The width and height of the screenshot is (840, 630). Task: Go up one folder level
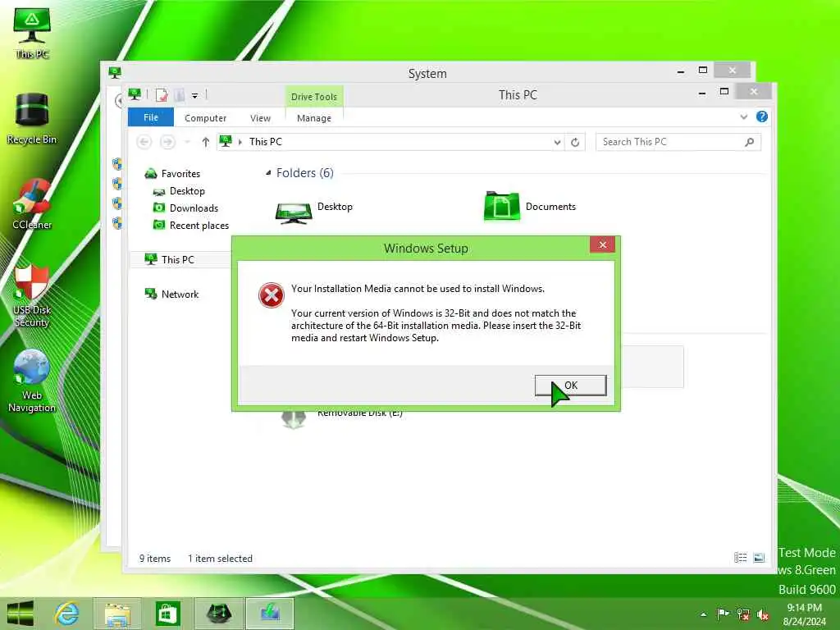[206, 141]
